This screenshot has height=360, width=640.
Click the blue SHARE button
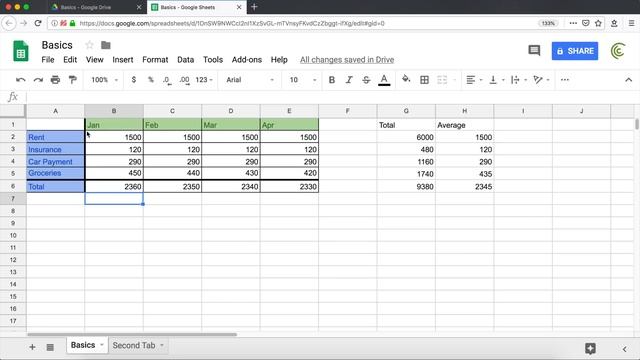pyautogui.click(x=575, y=51)
